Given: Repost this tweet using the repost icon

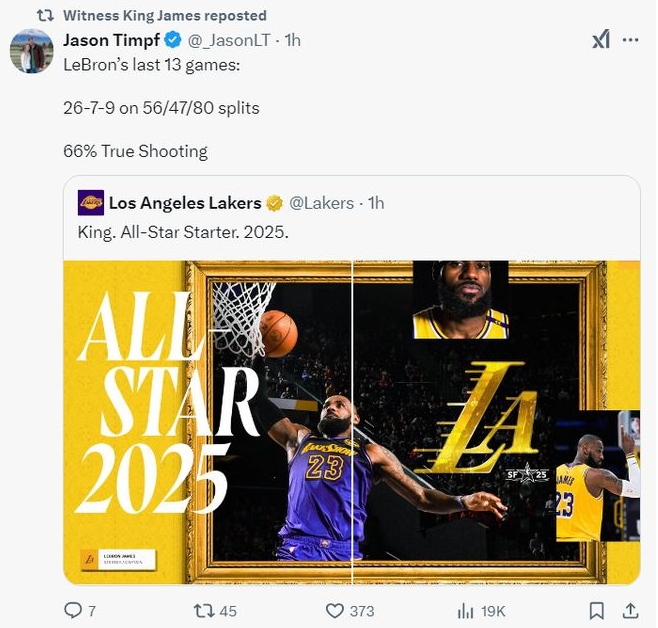Looking at the screenshot, I should tap(203, 610).
